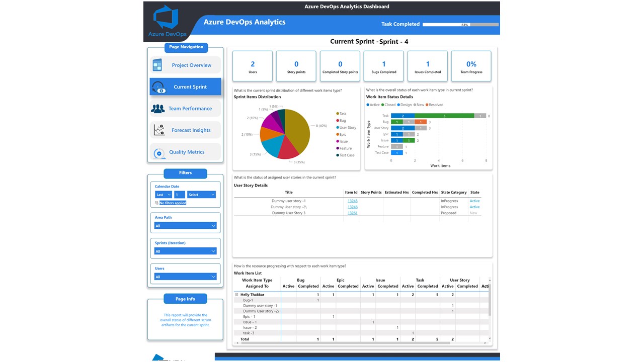Expand the Area Path dropdown
Image resolution: width=644 pixels, height=362 pixels.
point(186,226)
